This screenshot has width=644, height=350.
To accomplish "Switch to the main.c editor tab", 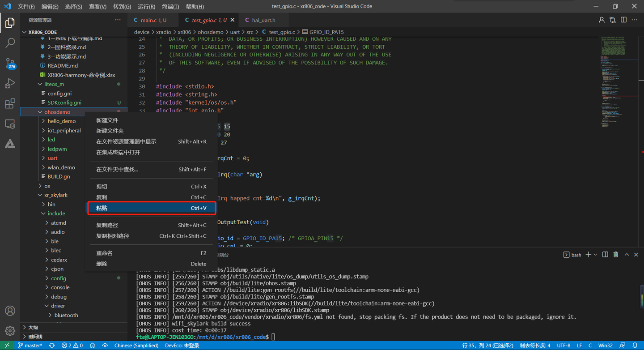I will (x=153, y=21).
